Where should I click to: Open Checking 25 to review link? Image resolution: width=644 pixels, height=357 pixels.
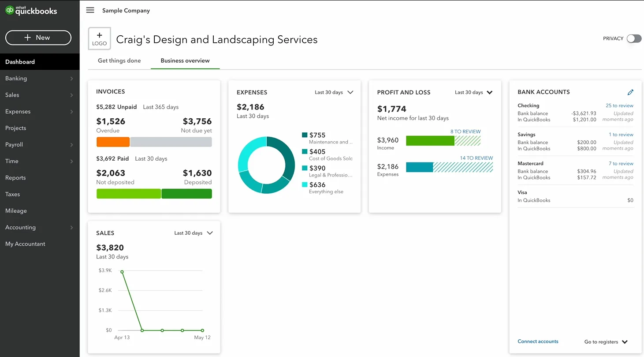(619, 105)
